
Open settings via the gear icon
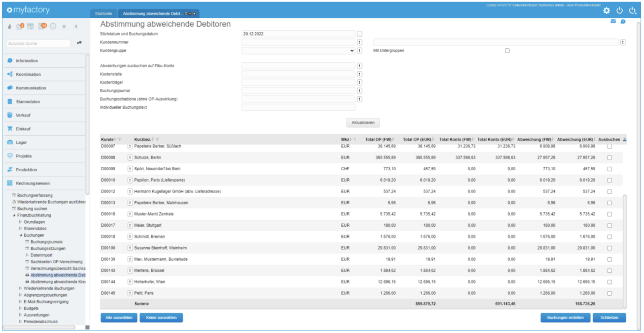607,11
